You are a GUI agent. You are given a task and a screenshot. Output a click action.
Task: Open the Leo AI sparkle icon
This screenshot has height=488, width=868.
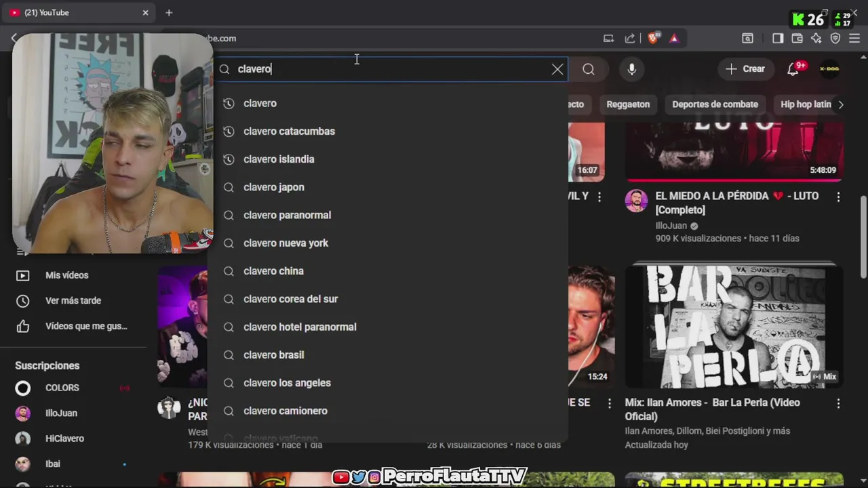[x=816, y=39]
